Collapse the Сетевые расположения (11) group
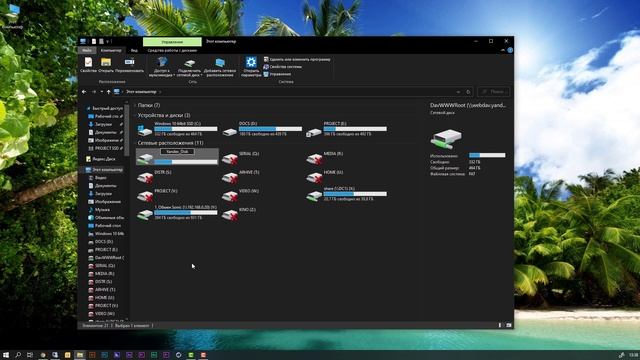Viewport: 640px width, 360px height. pos(135,143)
